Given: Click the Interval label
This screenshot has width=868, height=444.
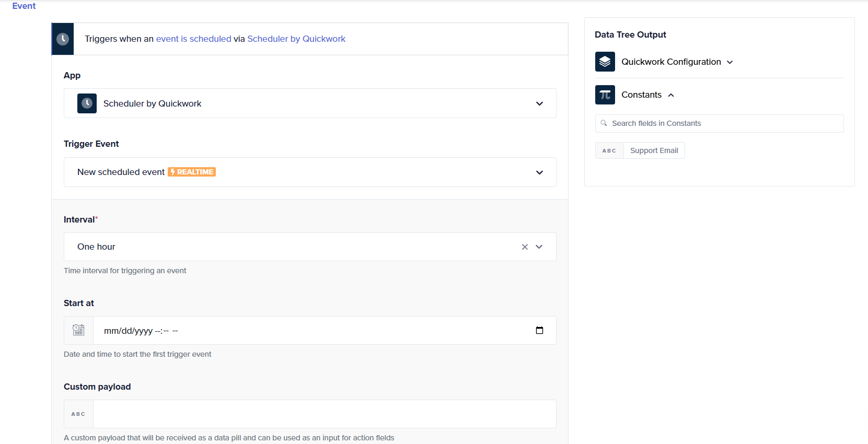Looking at the screenshot, I should pyautogui.click(x=79, y=219).
